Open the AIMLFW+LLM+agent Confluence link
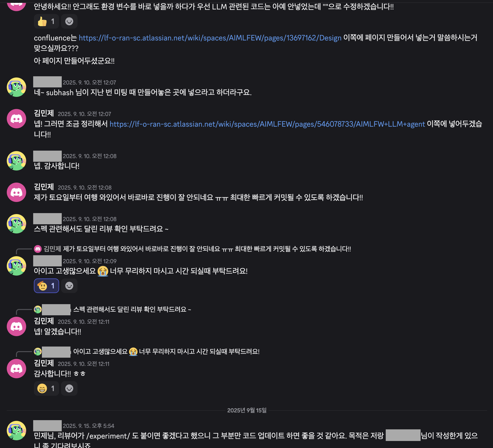493x448 pixels. coord(267,124)
